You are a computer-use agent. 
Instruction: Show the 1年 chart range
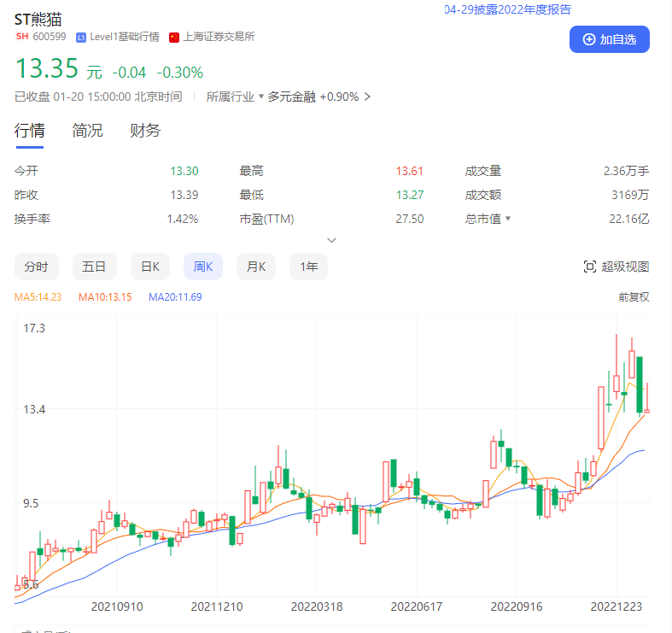pos(308,267)
